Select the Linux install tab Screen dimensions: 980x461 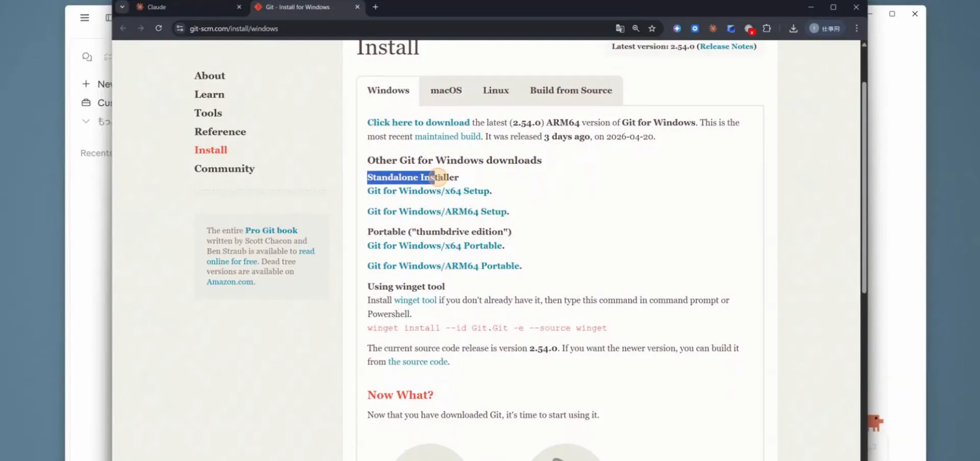(x=496, y=90)
